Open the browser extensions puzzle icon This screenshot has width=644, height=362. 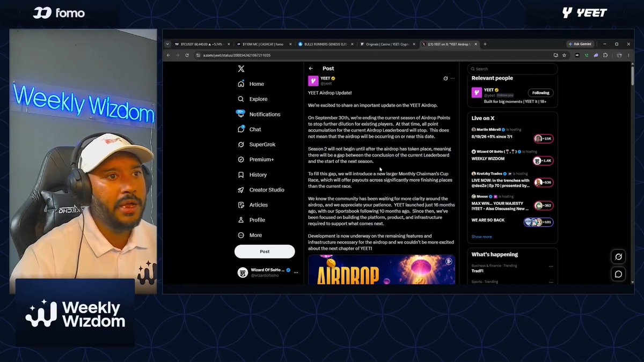(x=605, y=55)
